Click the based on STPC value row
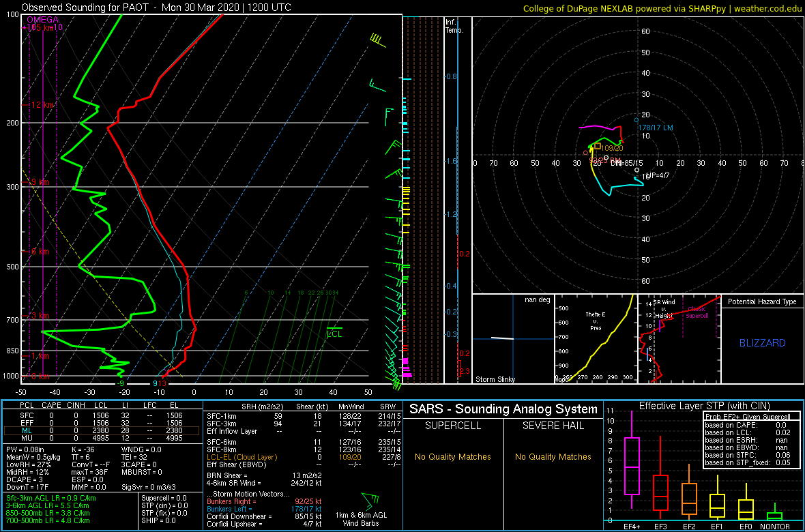Image resolution: width=805 pixels, height=532 pixels. coord(748,455)
